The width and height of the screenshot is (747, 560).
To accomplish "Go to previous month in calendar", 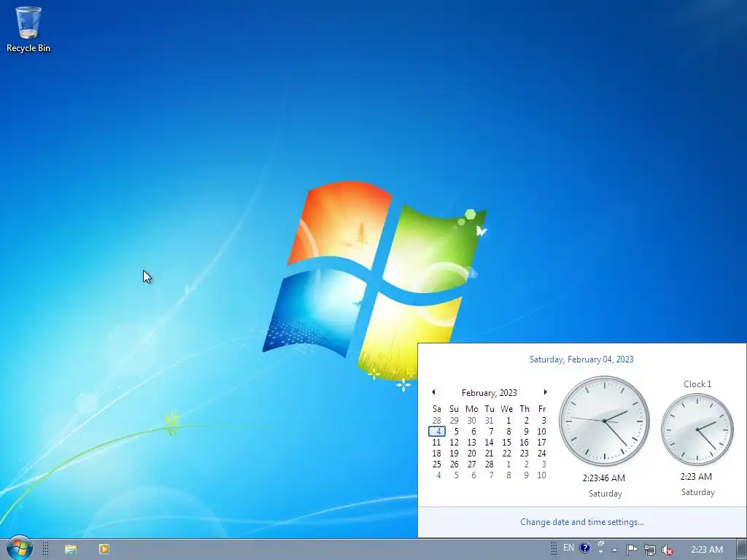I will 433,392.
